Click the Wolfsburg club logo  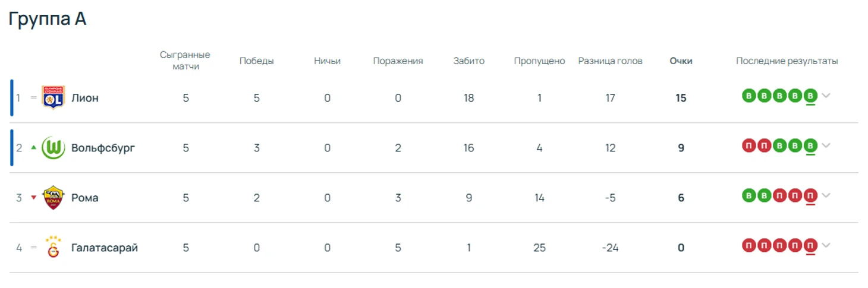[x=54, y=148]
